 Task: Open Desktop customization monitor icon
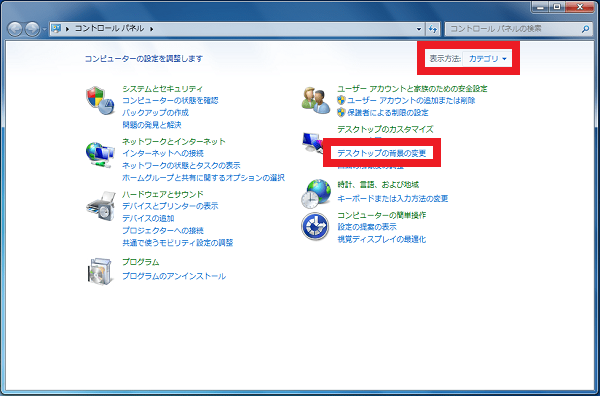(313, 143)
